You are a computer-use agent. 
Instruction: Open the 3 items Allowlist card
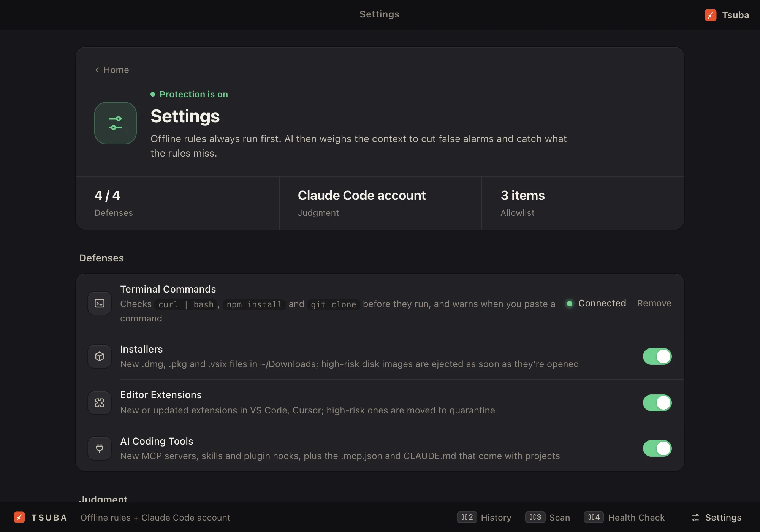[583, 203]
